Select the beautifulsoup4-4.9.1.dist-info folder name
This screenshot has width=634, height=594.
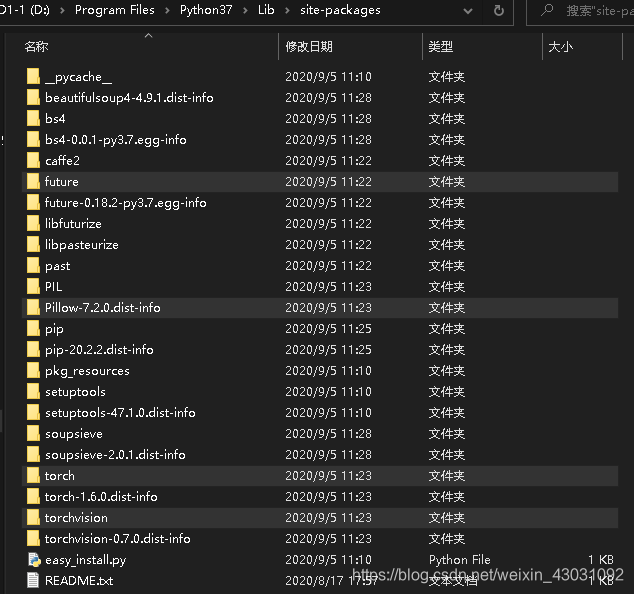point(129,98)
